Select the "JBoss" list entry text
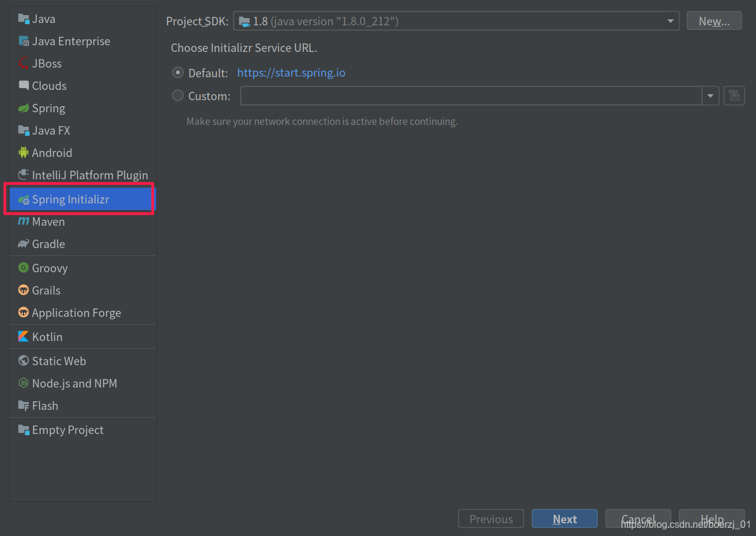Viewport: 756px width, 536px height. click(x=47, y=63)
